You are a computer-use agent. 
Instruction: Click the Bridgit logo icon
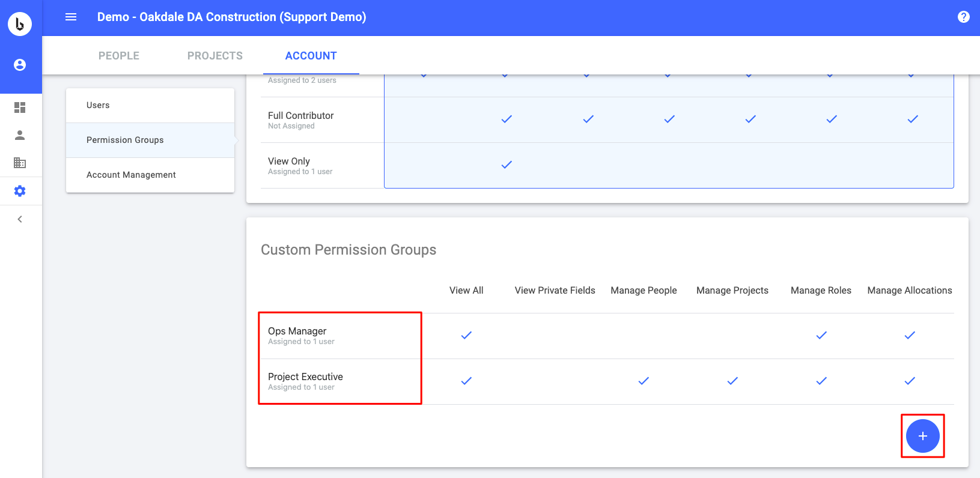[20, 24]
